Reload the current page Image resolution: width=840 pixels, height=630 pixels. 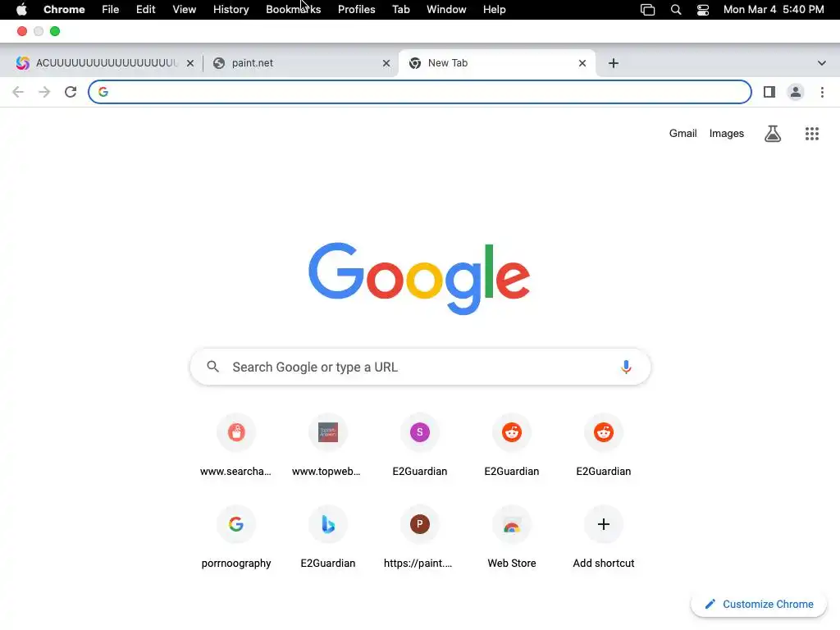click(x=71, y=92)
